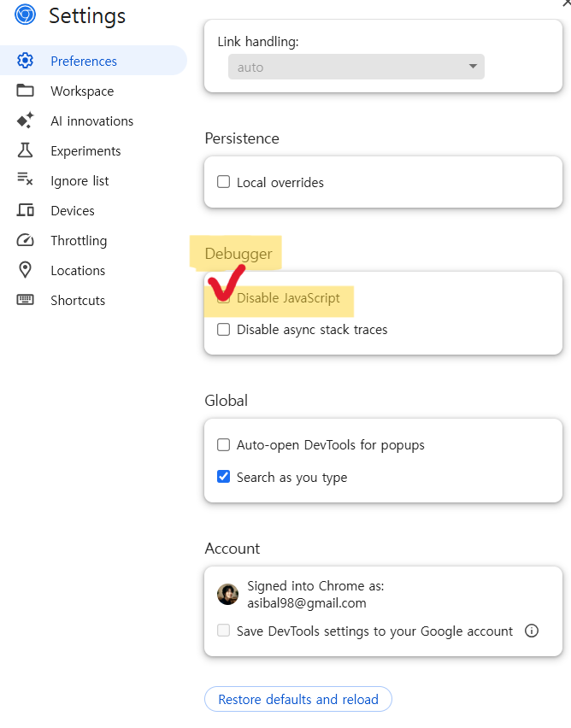The width and height of the screenshot is (571, 728).
Task: Click the Link handling dropdown arrow
Action: click(x=473, y=67)
